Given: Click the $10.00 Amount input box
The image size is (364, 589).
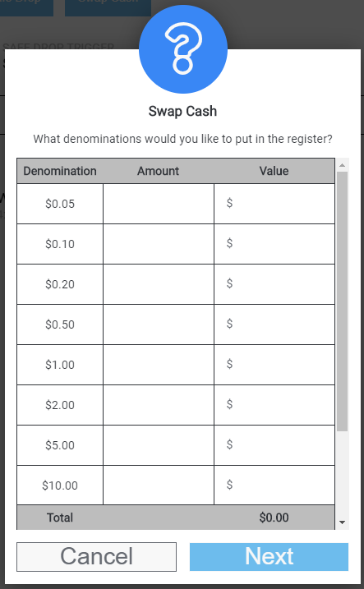Looking at the screenshot, I should click(159, 485).
